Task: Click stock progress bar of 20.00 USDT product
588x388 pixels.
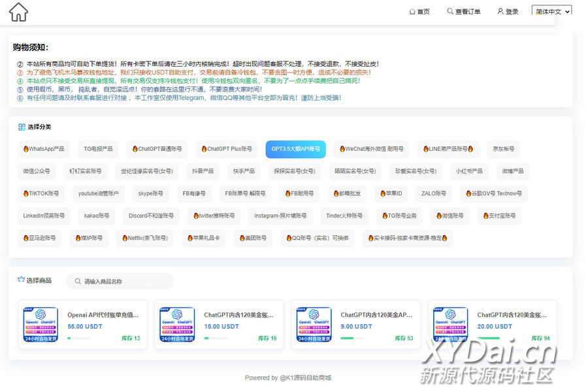Action: (x=489, y=338)
